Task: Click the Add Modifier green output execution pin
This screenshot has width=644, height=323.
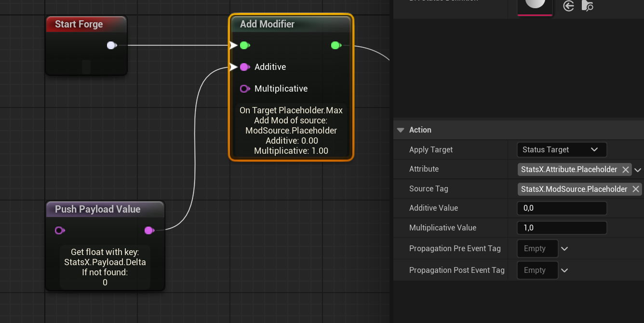Action: (x=336, y=45)
